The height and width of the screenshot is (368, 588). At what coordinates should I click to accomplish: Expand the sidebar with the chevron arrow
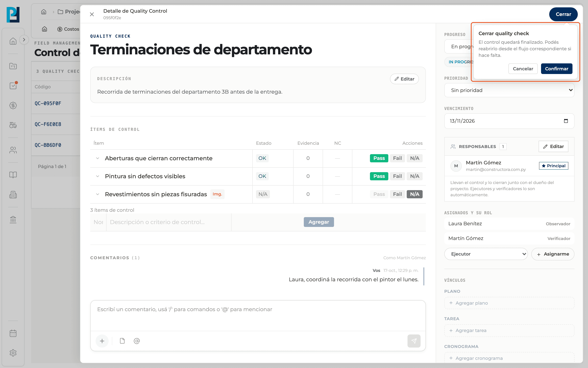coord(24,40)
